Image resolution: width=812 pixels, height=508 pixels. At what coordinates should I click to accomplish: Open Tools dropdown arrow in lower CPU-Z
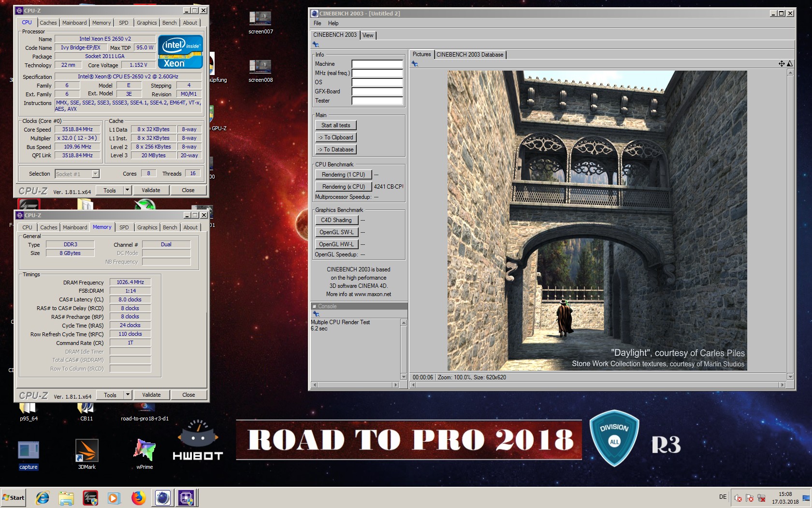point(128,395)
